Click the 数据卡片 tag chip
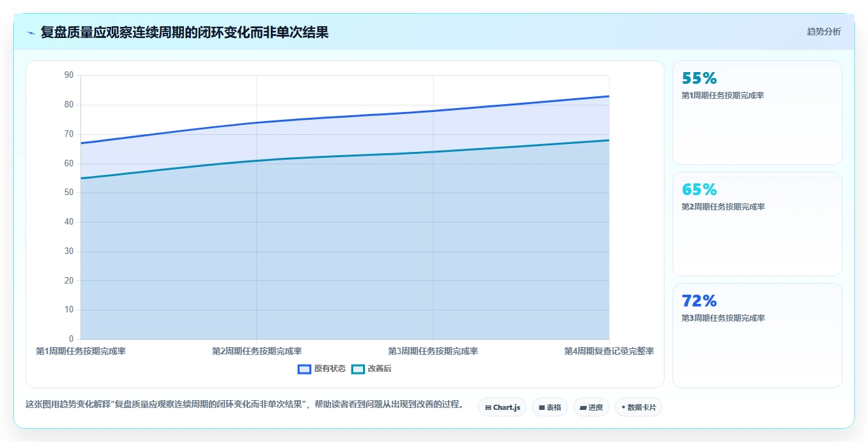 click(x=638, y=407)
